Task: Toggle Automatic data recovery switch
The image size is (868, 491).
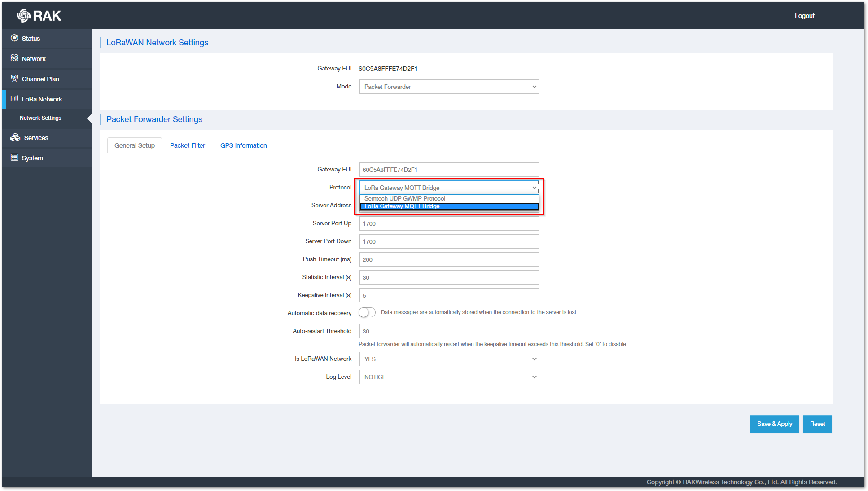Action: point(367,312)
